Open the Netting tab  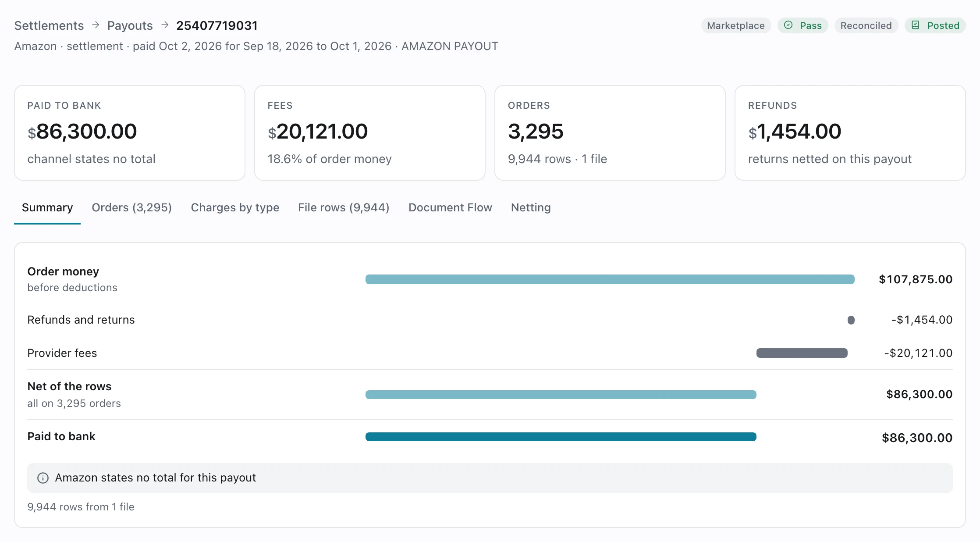[531, 207]
